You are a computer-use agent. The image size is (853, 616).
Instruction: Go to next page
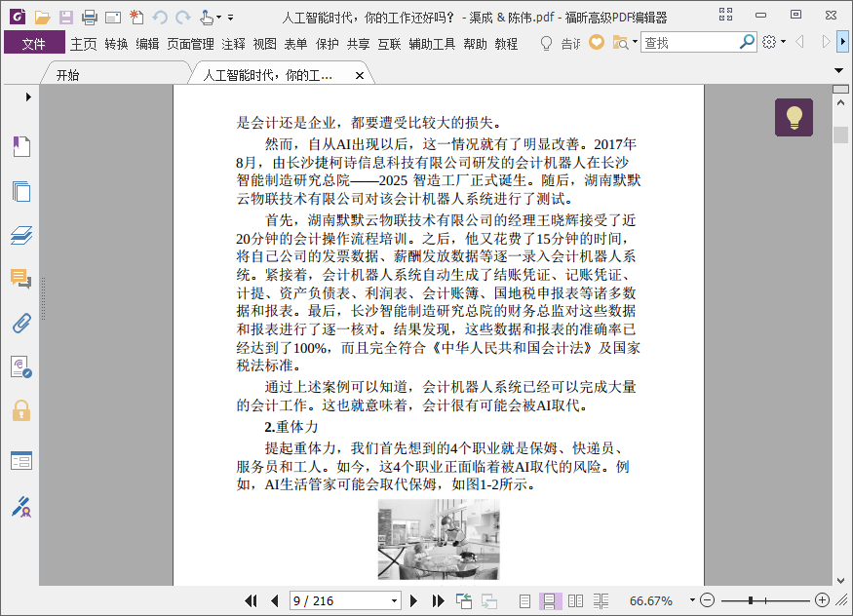click(x=413, y=600)
